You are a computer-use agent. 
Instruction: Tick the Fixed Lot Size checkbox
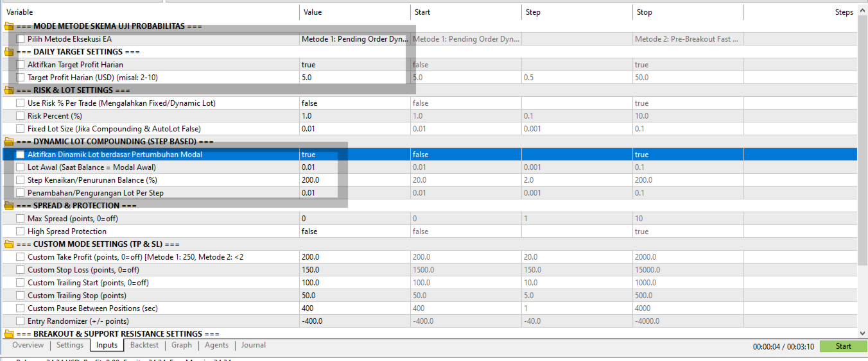(21, 129)
